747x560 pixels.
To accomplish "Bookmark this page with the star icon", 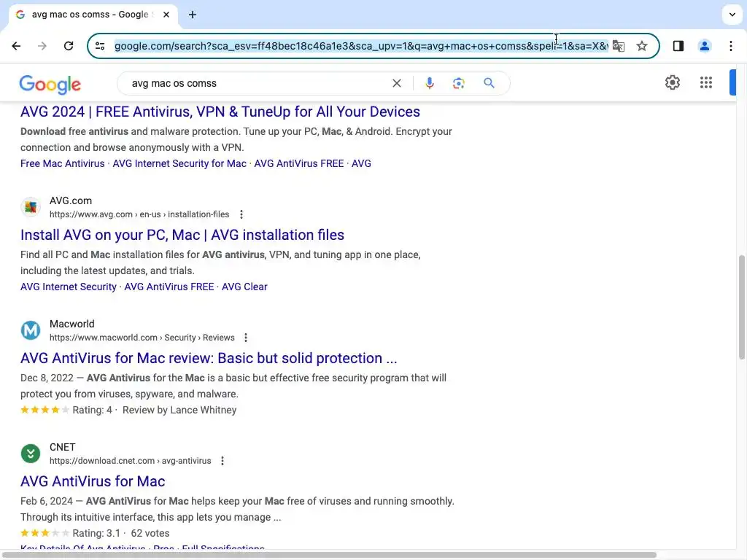I will [x=642, y=46].
